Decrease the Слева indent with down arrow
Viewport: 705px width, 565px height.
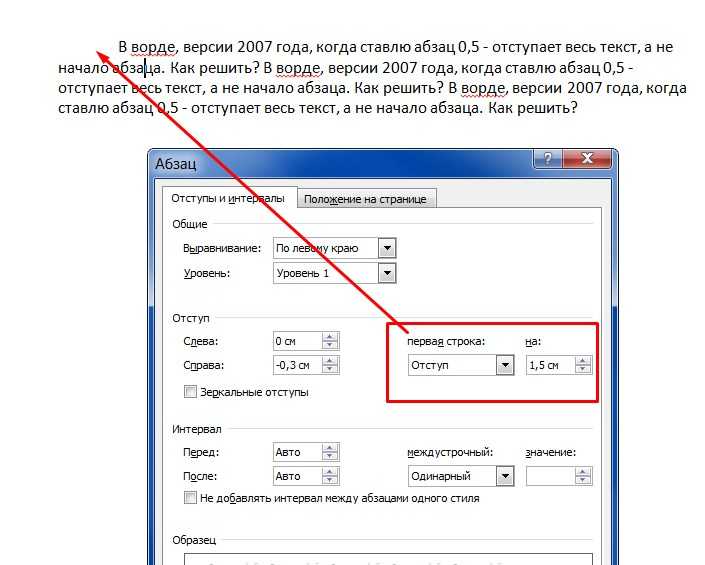click(330, 345)
